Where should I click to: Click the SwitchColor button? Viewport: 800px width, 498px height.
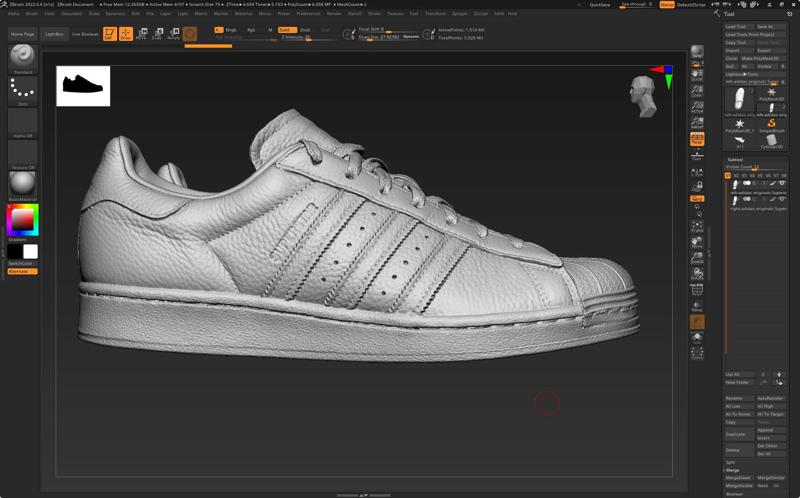pos(22,264)
